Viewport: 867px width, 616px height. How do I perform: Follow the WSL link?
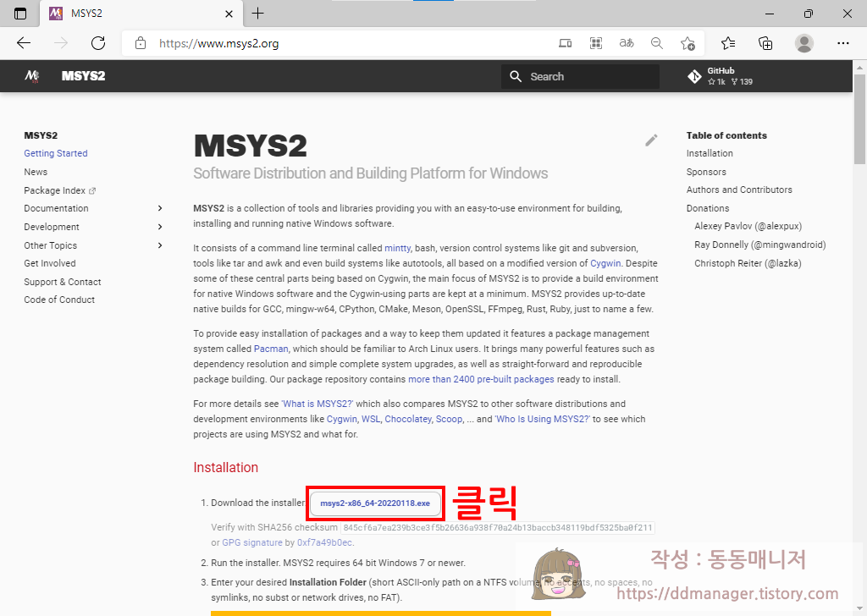371,419
